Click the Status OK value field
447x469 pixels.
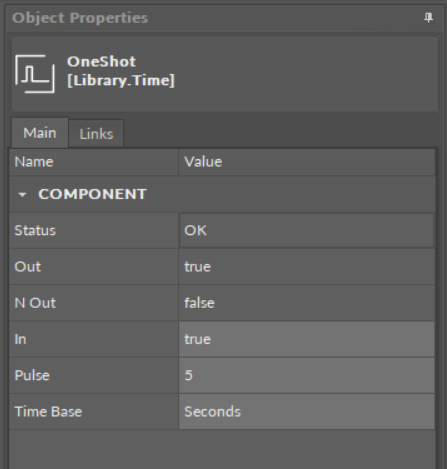click(307, 231)
